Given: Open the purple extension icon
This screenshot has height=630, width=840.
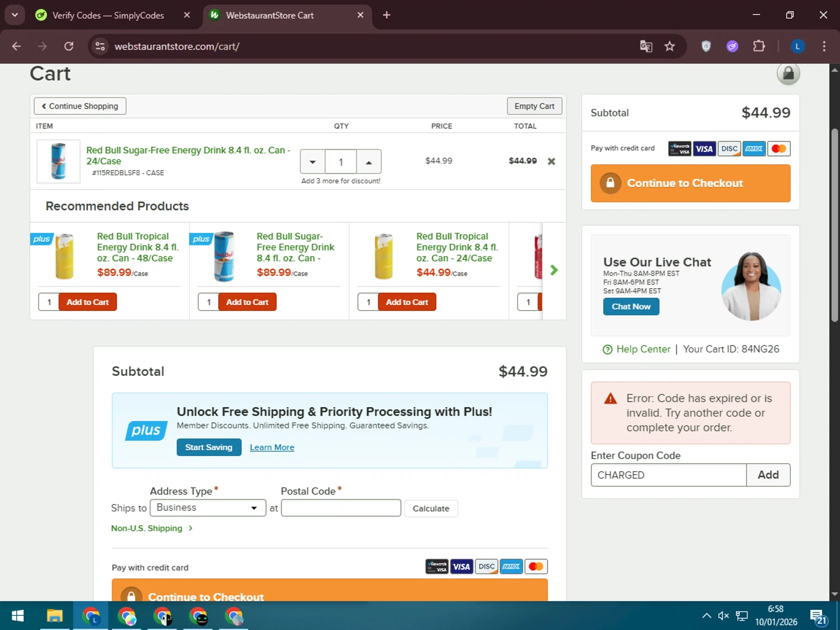Looking at the screenshot, I should (732, 46).
